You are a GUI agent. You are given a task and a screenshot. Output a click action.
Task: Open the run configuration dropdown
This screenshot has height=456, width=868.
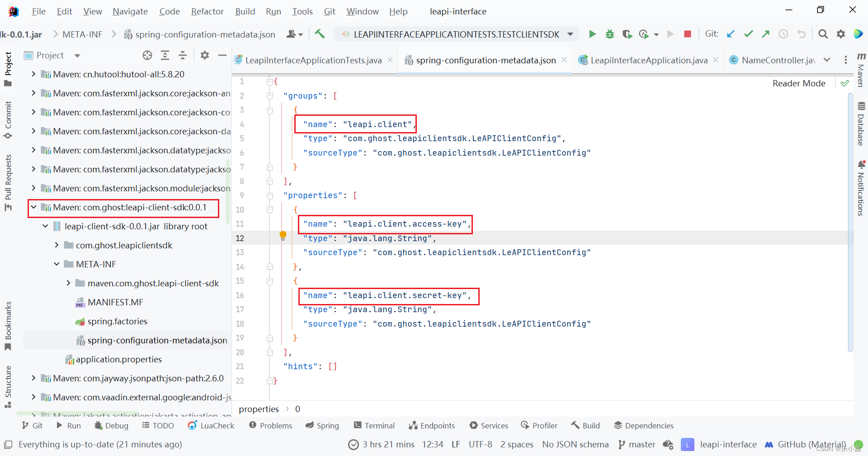tap(570, 34)
